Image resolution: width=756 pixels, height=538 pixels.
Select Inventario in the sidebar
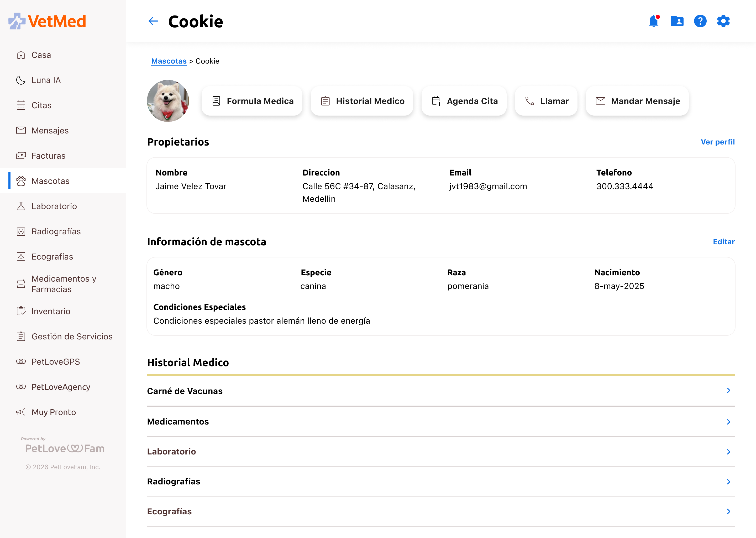tap(63, 311)
